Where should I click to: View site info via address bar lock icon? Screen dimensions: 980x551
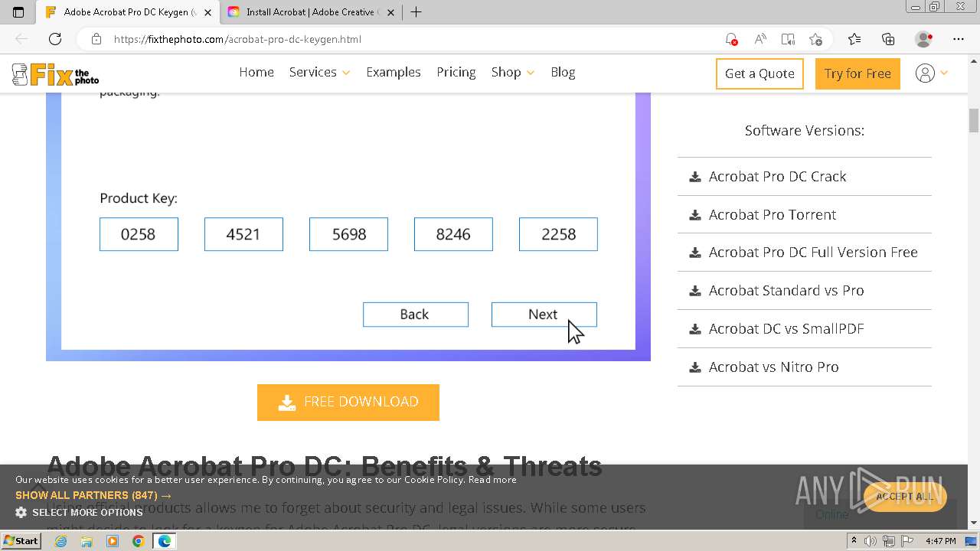(x=96, y=39)
